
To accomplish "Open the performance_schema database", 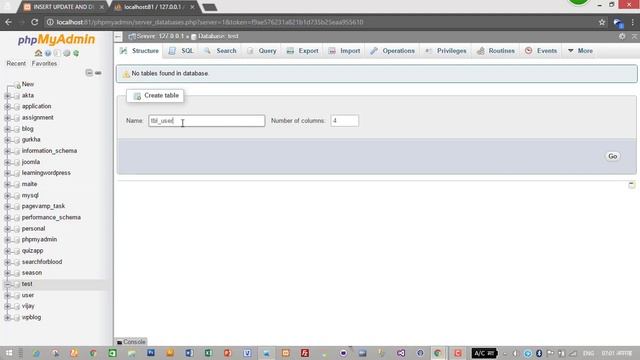I will (x=51, y=218).
